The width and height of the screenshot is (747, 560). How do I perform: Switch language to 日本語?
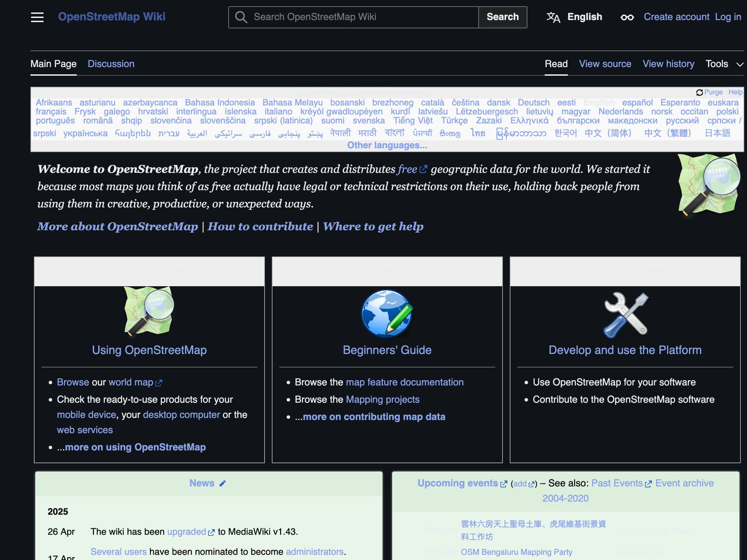(x=717, y=133)
